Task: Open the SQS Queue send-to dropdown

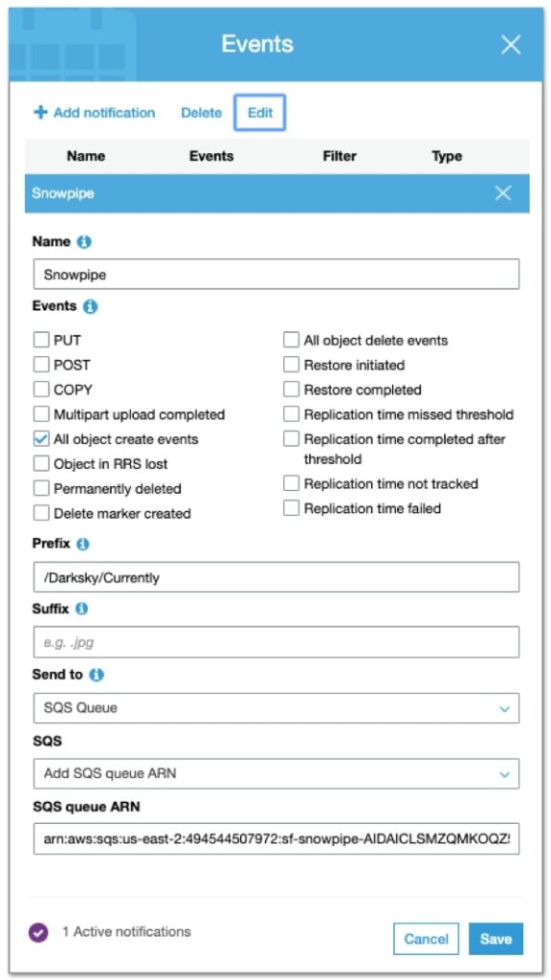Action: coord(275,708)
